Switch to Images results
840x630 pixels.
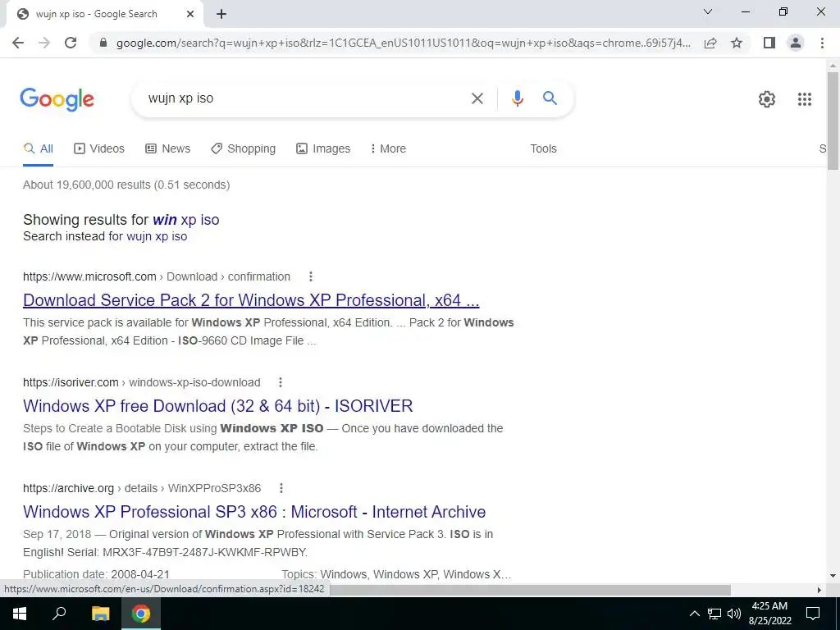click(x=323, y=149)
